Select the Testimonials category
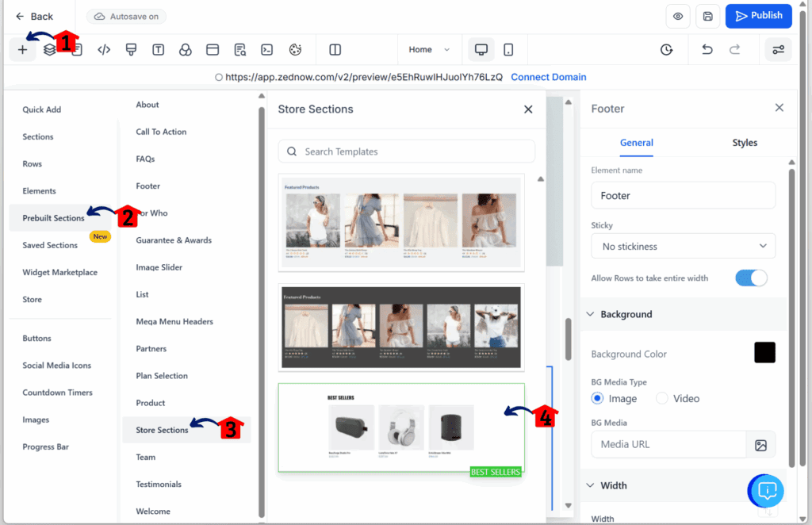The height and width of the screenshot is (525, 812). (159, 484)
